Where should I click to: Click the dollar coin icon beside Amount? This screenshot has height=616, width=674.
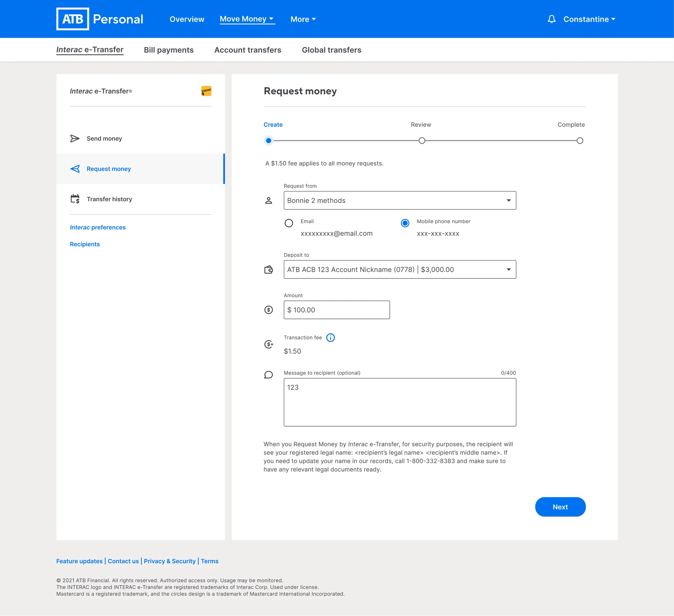(x=268, y=310)
